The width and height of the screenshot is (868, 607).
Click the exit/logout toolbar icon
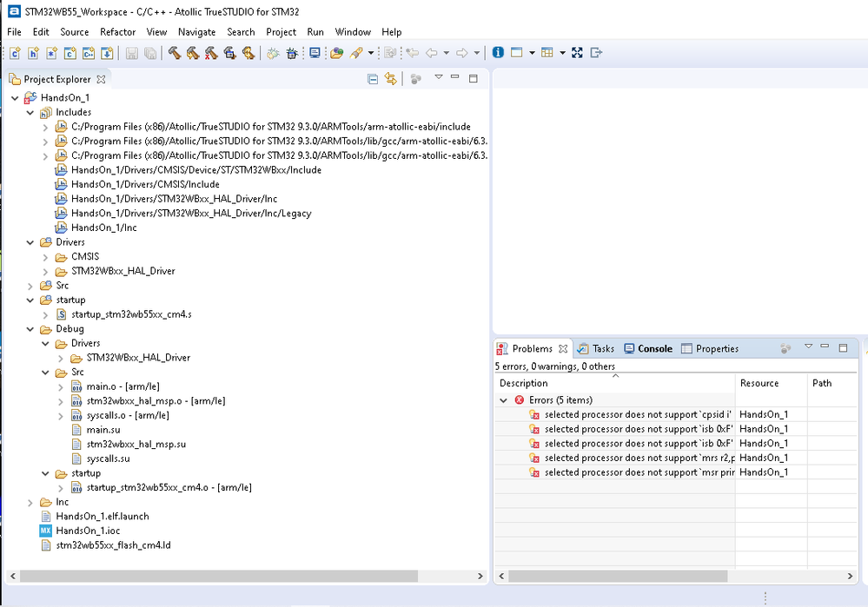[x=596, y=53]
